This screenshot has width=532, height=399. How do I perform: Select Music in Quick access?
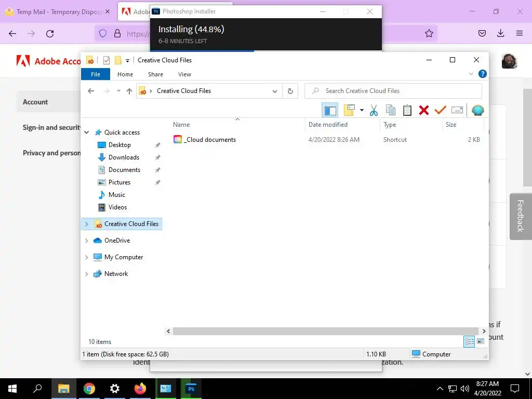tap(117, 195)
